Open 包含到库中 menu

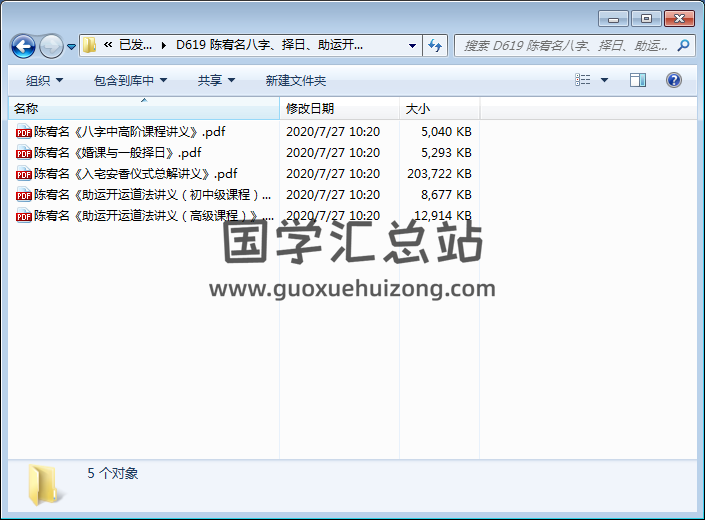coord(130,80)
